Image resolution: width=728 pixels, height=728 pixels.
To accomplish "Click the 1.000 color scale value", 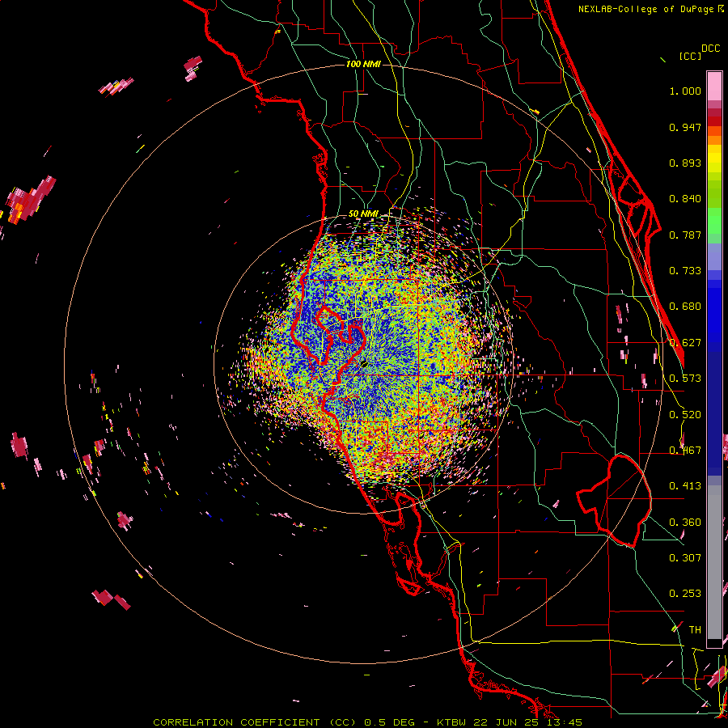I will coord(685,91).
